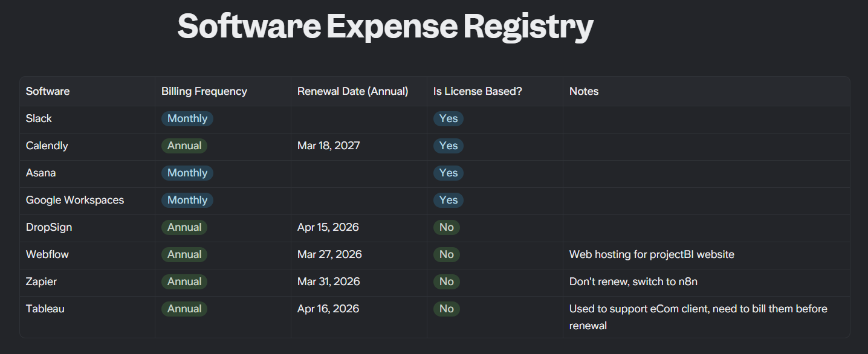This screenshot has width=868, height=354.
Task: Click the Monthly tag in Asana row
Action: tap(187, 173)
